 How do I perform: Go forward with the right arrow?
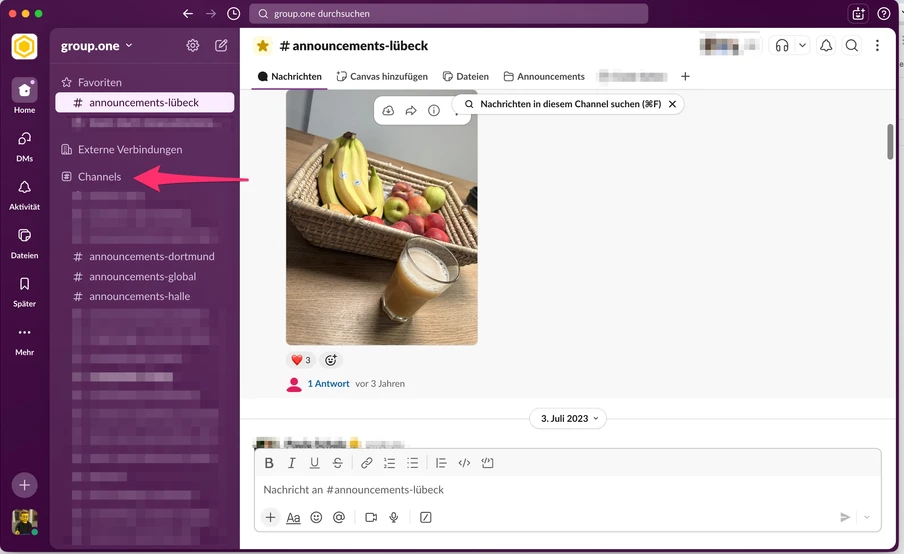point(211,13)
